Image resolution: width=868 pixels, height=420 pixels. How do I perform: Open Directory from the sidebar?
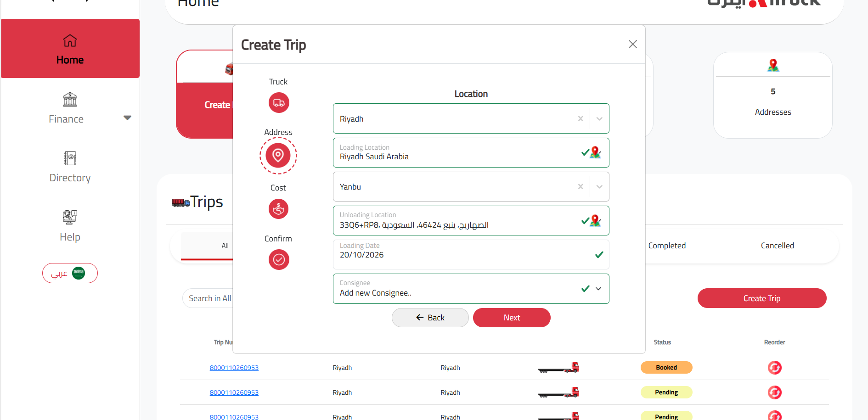pos(70,167)
